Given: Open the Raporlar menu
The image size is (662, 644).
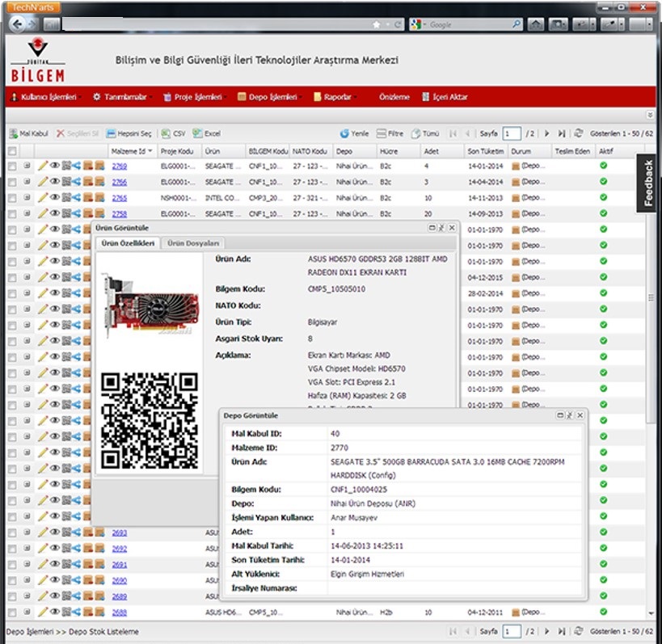Looking at the screenshot, I should click(x=335, y=97).
